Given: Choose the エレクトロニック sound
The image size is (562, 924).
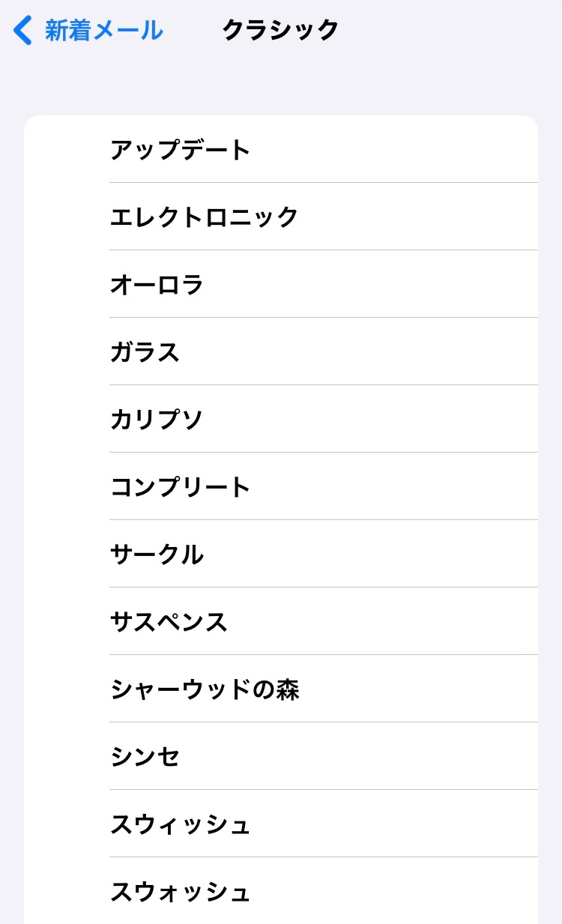Looking at the screenshot, I should click(x=205, y=217).
